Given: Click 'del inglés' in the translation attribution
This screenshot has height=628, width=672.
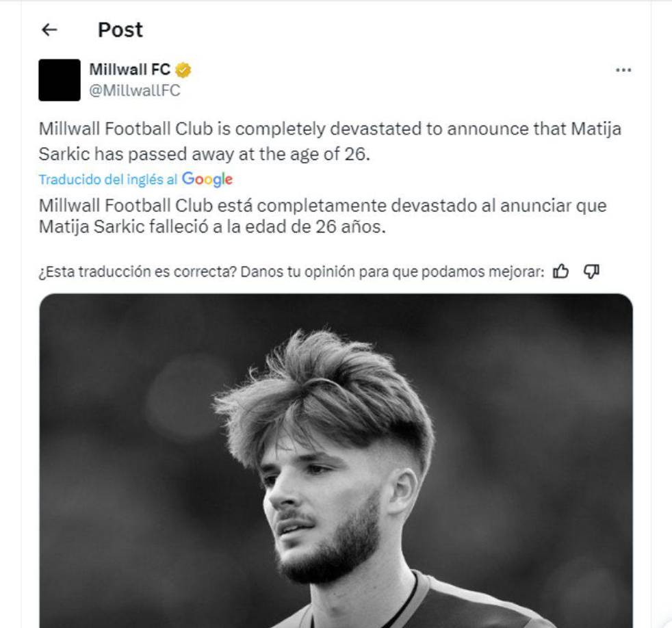Looking at the screenshot, I should pyautogui.click(x=134, y=179).
